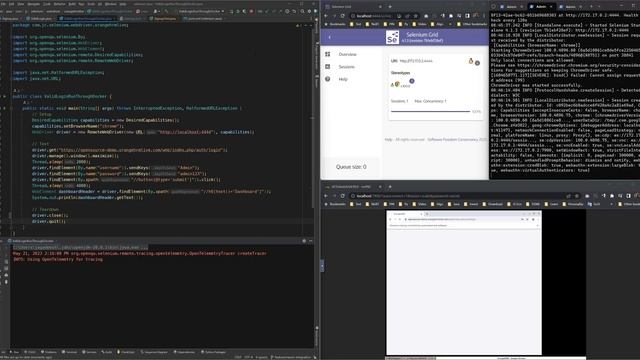Image resolution: width=640 pixels, height=360 pixels.
Task: Click the red Stop button in the IDE toolbar
Action: [x=251, y=11]
